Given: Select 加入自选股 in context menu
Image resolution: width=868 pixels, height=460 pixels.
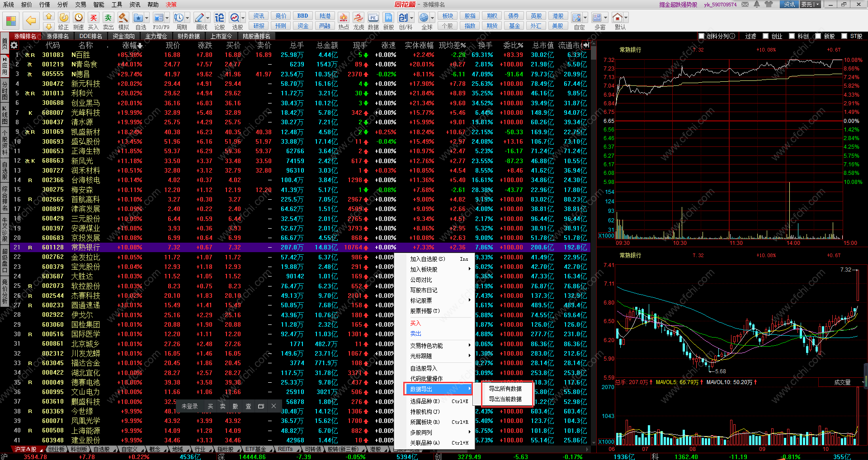Looking at the screenshot, I should click(x=434, y=259).
